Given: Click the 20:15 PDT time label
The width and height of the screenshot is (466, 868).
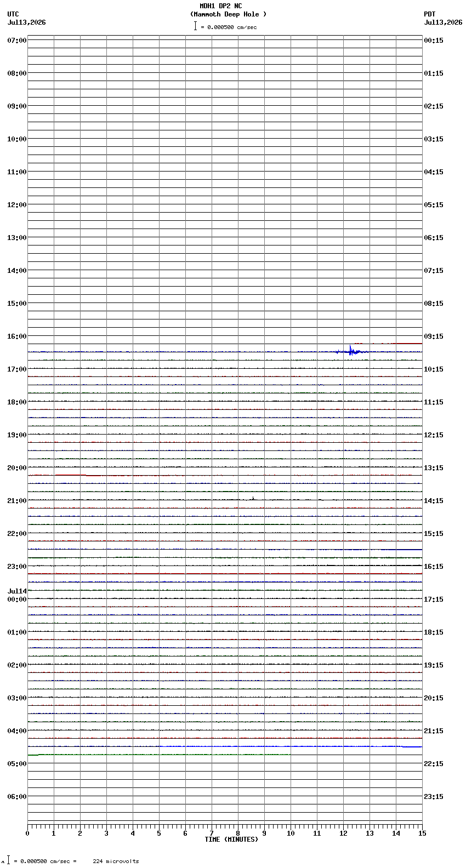Looking at the screenshot, I should [x=434, y=698].
